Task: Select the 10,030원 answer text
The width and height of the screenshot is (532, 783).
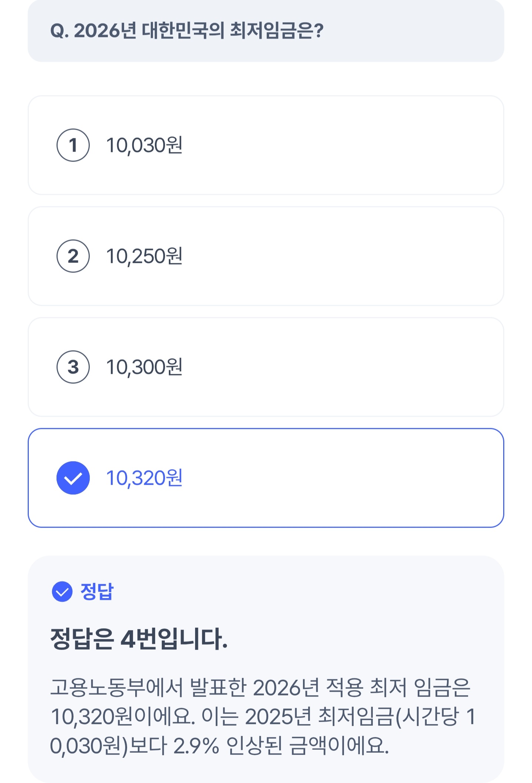Action: tap(144, 145)
